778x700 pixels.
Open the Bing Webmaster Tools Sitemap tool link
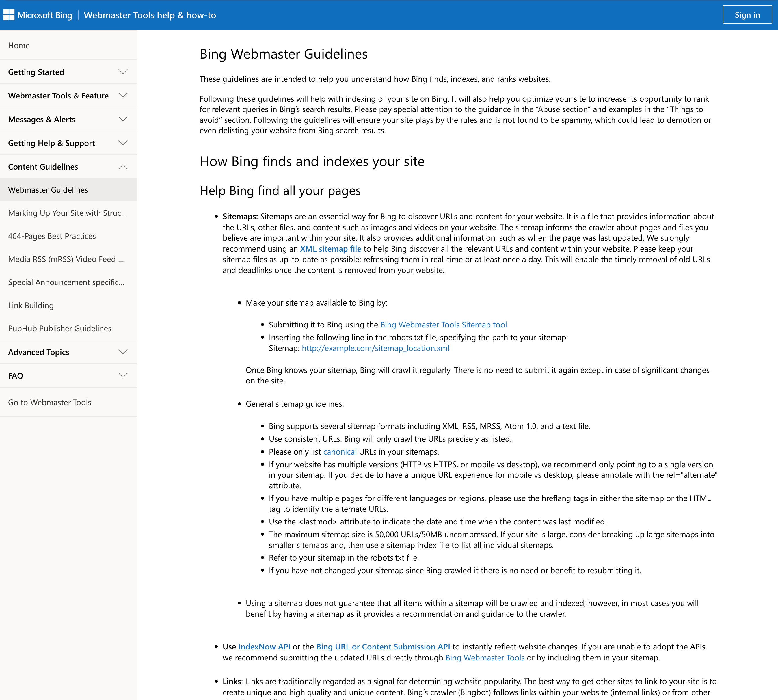pos(443,324)
